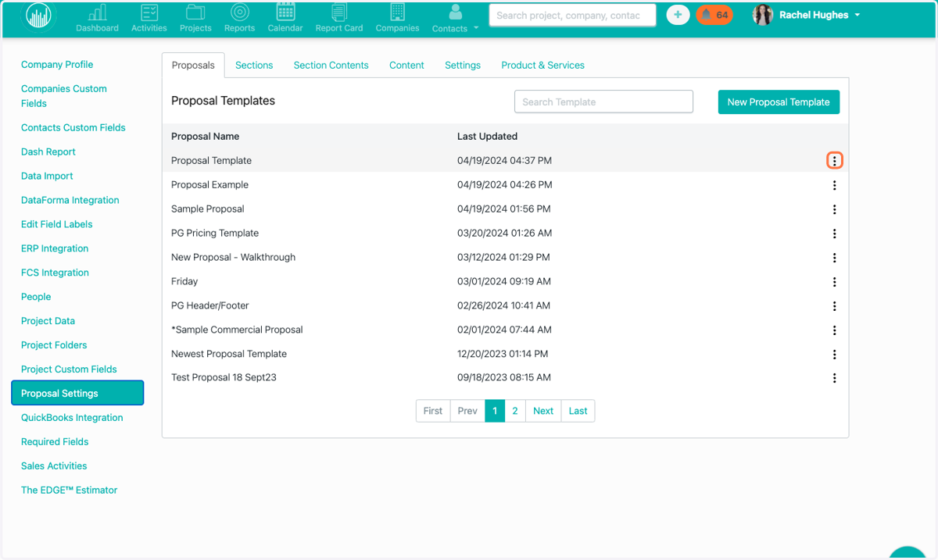
Task: Switch to the Sections tab
Action: pyautogui.click(x=254, y=65)
